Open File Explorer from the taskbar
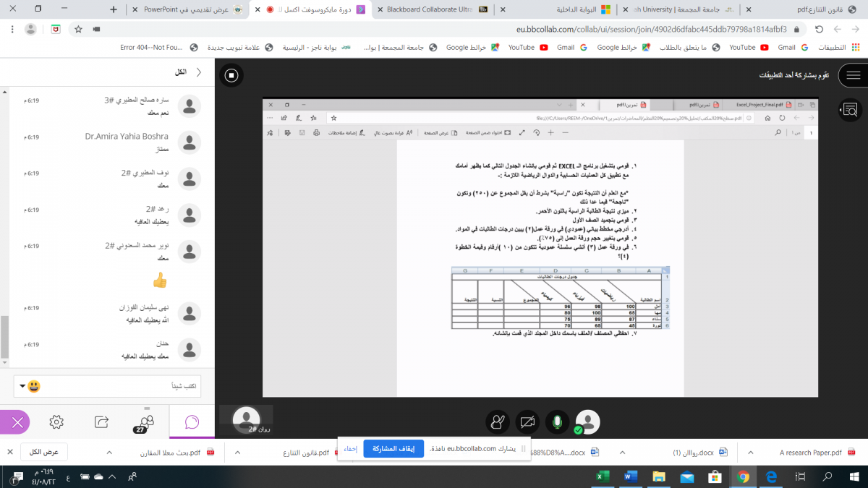Screen dimensions: 868x488 tap(658, 477)
